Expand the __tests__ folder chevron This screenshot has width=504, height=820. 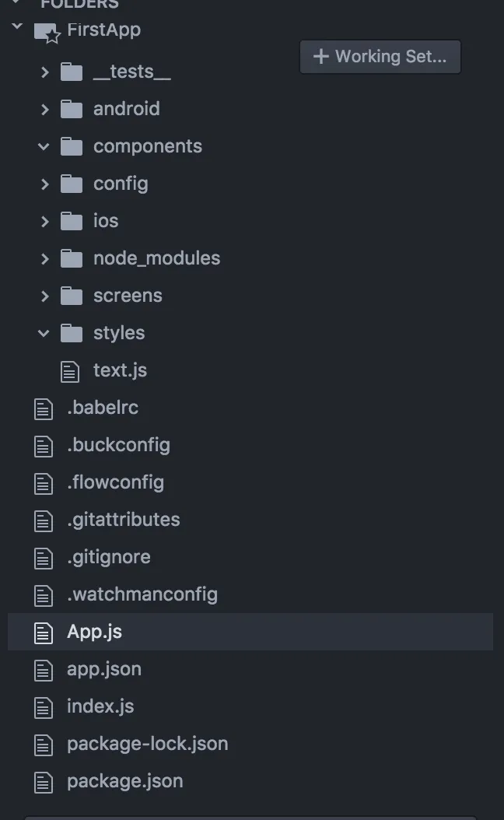click(44, 72)
